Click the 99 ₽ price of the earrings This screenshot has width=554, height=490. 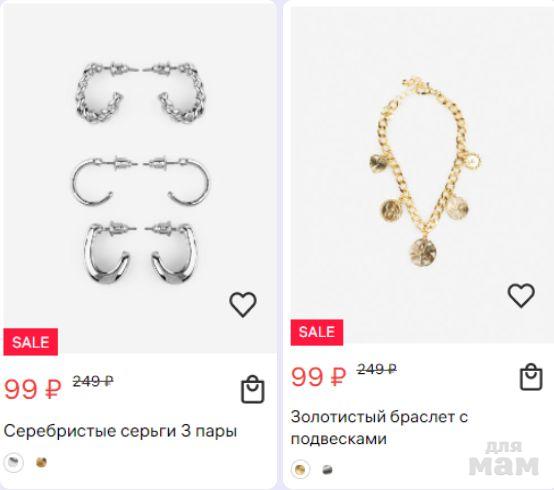point(33,389)
